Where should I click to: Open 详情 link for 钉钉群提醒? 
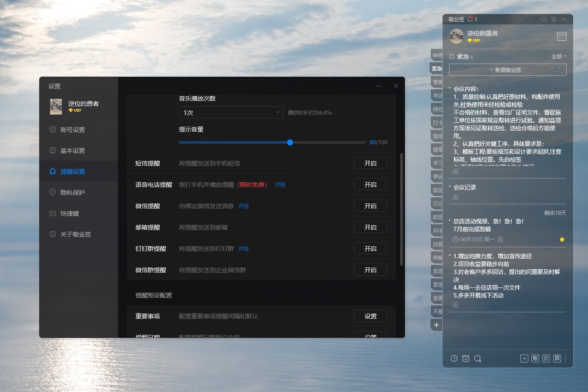(x=243, y=249)
